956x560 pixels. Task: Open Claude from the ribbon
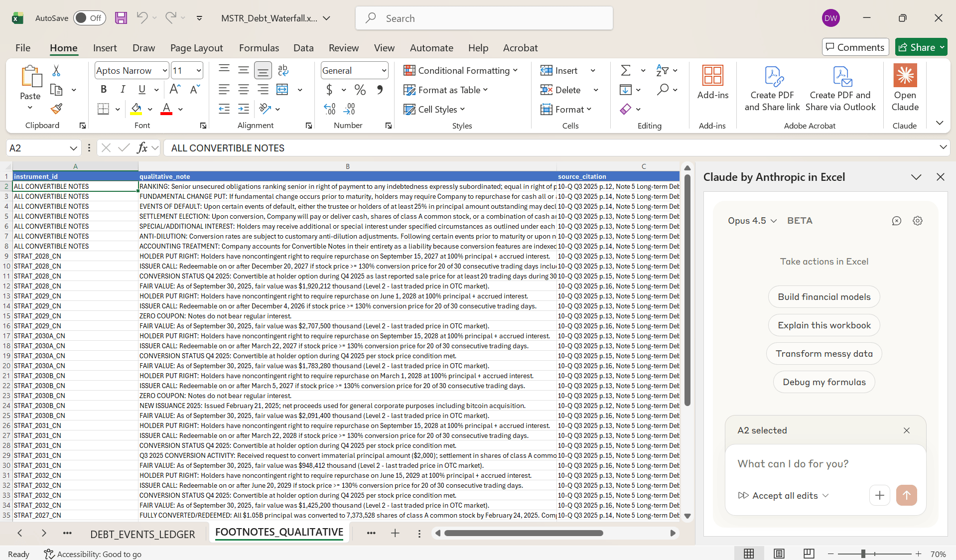click(905, 88)
